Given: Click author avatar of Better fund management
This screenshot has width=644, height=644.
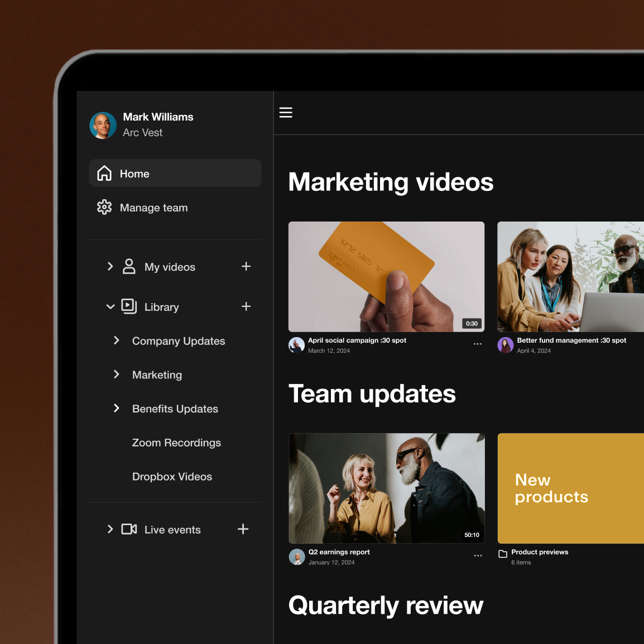Looking at the screenshot, I should tap(506, 345).
